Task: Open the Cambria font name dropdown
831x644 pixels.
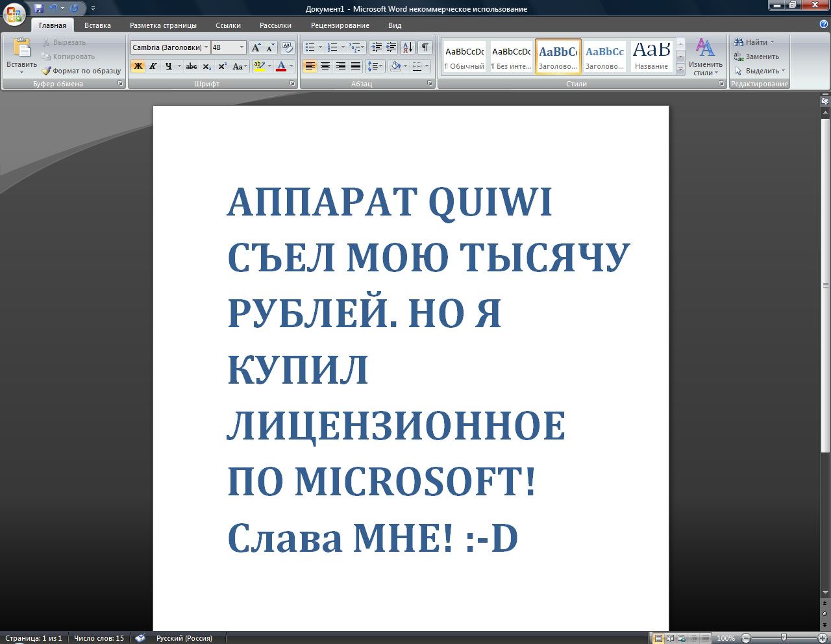Action: click(206, 47)
